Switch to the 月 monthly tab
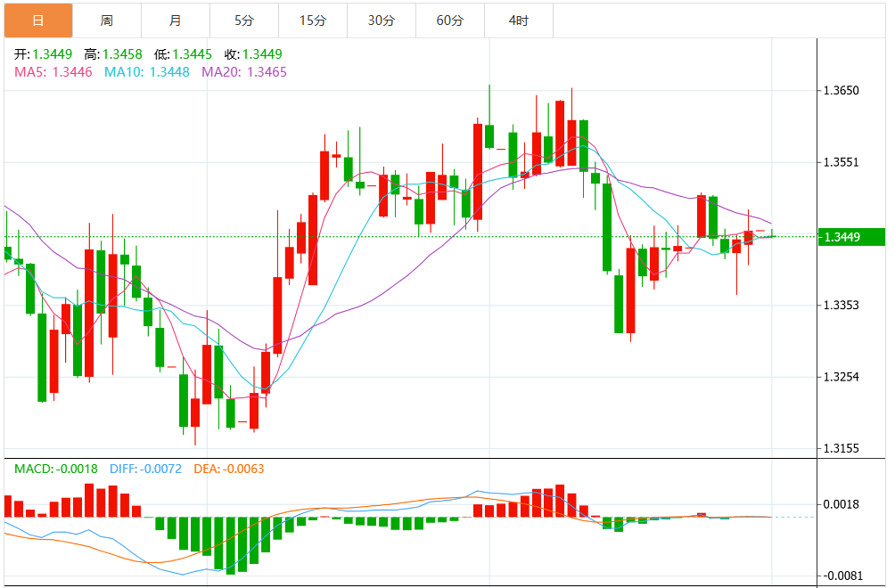The height and width of the screenshot is (588, 895). pos(176,20)
